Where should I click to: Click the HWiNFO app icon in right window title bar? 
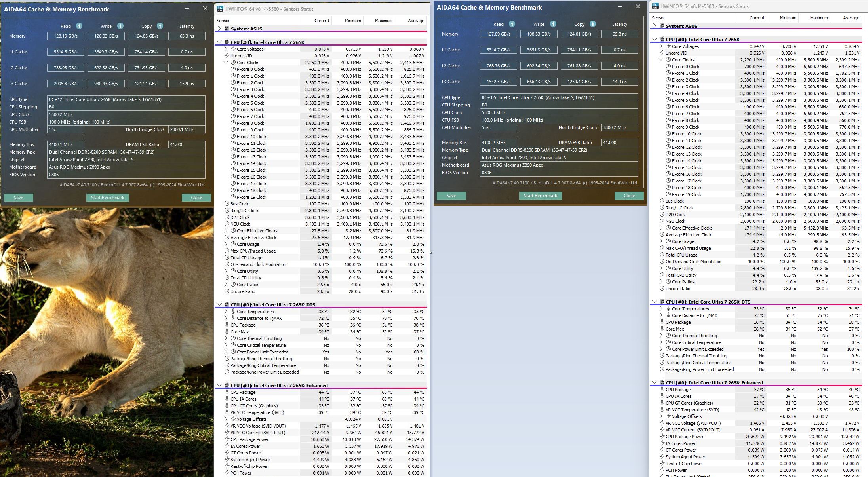click(655, 6)
